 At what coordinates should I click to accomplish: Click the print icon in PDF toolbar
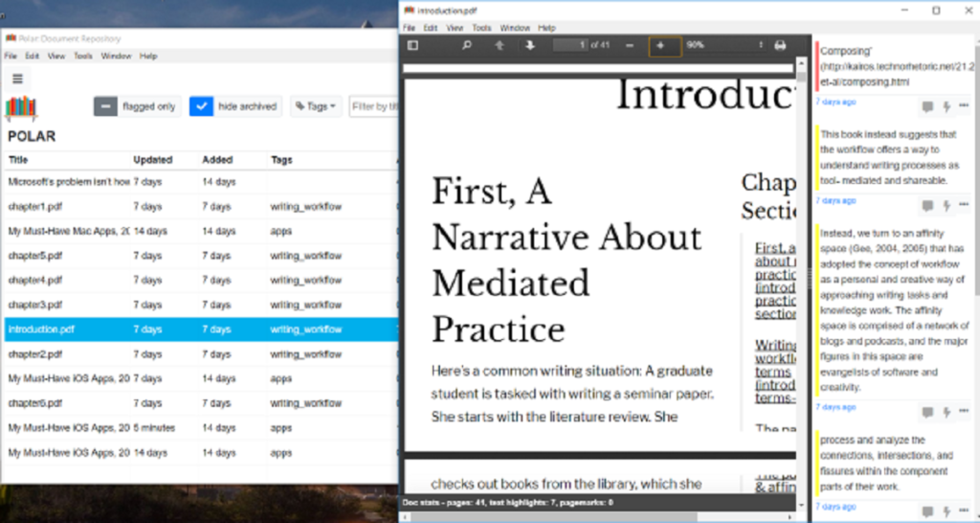coord(780,45)
